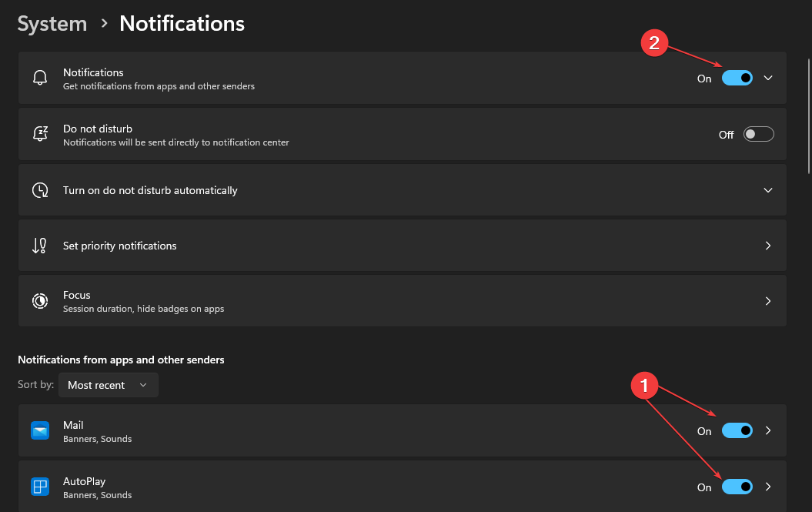
Task: Expand the Notifications settings chevron
Action: (767, 79)
